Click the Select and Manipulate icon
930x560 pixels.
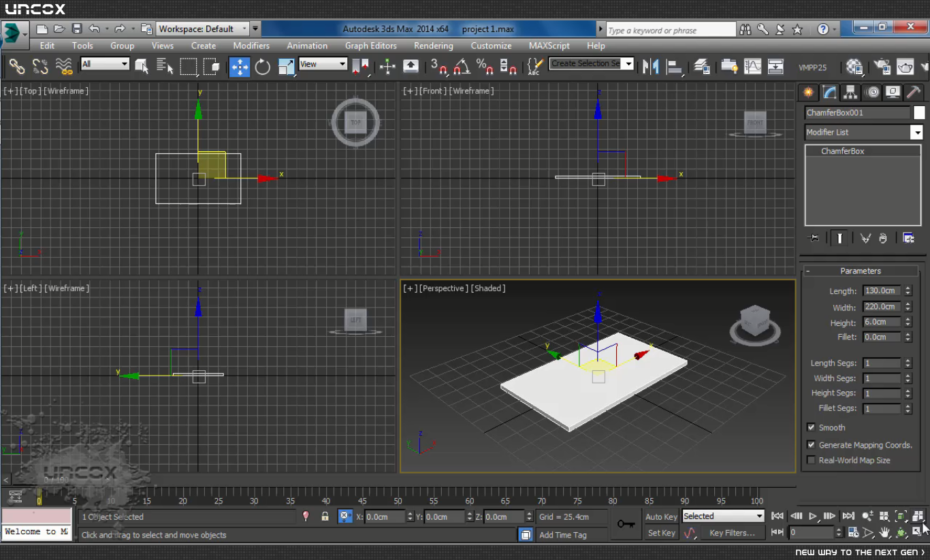tap(387, 66)
